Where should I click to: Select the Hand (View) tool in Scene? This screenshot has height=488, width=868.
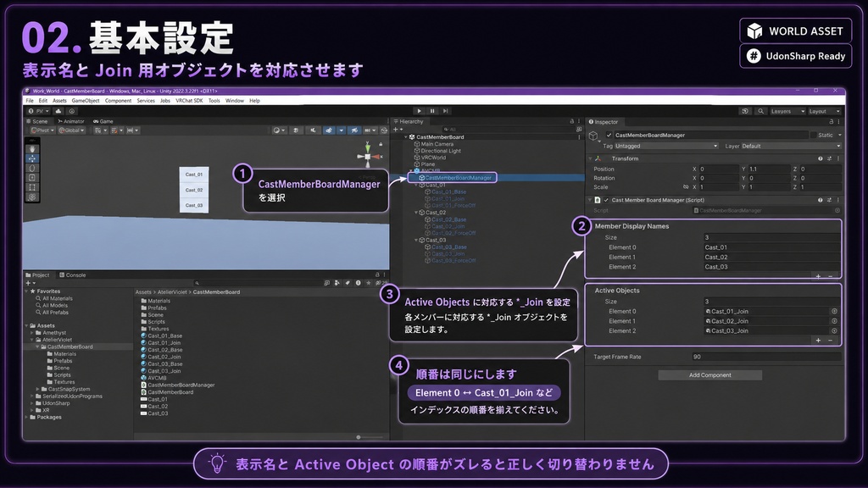tap(32, 149)
